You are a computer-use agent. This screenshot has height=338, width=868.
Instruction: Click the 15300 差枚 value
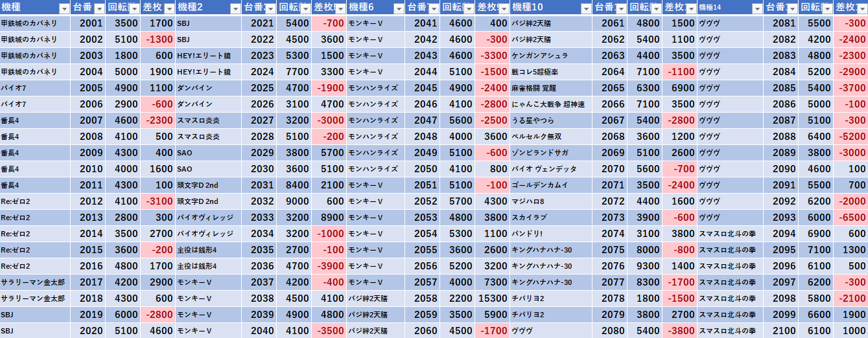coord(493,299)
